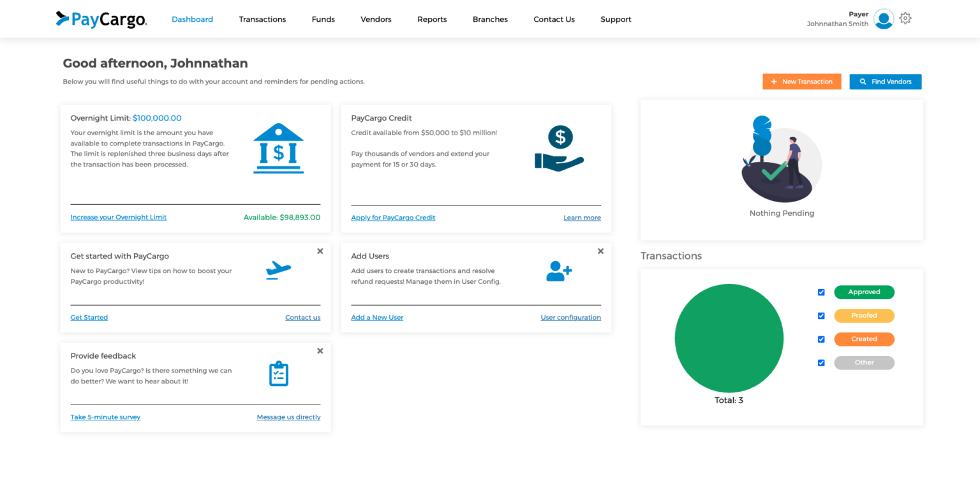Viewport: 980px width, 490px height.
Task: Click the clipboard checklist icon
Action: pos(279,374)
